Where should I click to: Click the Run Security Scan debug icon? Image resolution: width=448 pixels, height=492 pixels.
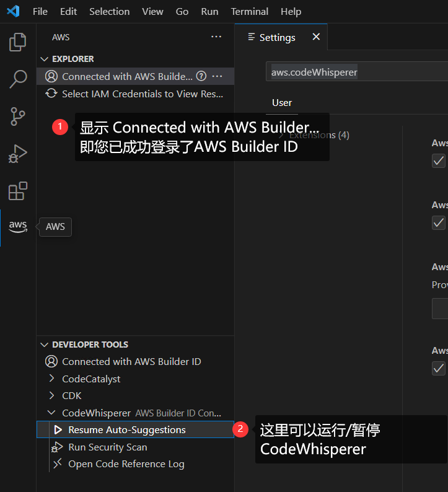57,447
